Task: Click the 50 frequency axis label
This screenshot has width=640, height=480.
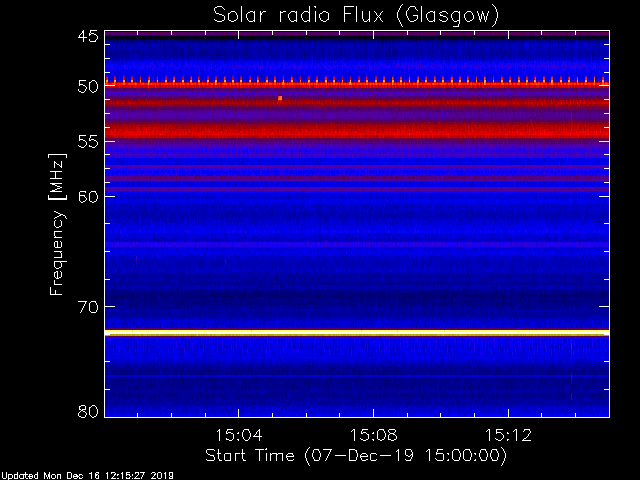Action: (88, 87)
